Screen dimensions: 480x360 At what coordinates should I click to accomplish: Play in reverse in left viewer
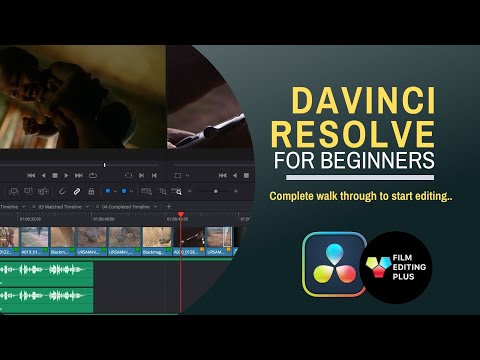[x=43, y=175]
